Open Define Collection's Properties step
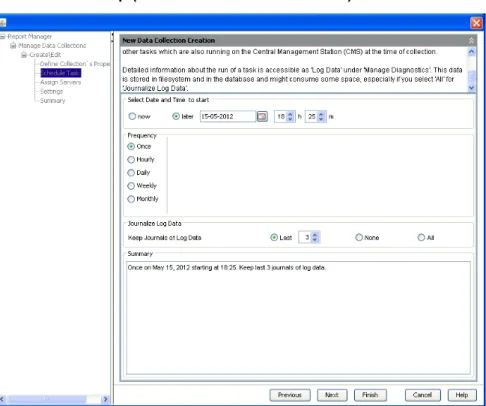 pos(75,64)
